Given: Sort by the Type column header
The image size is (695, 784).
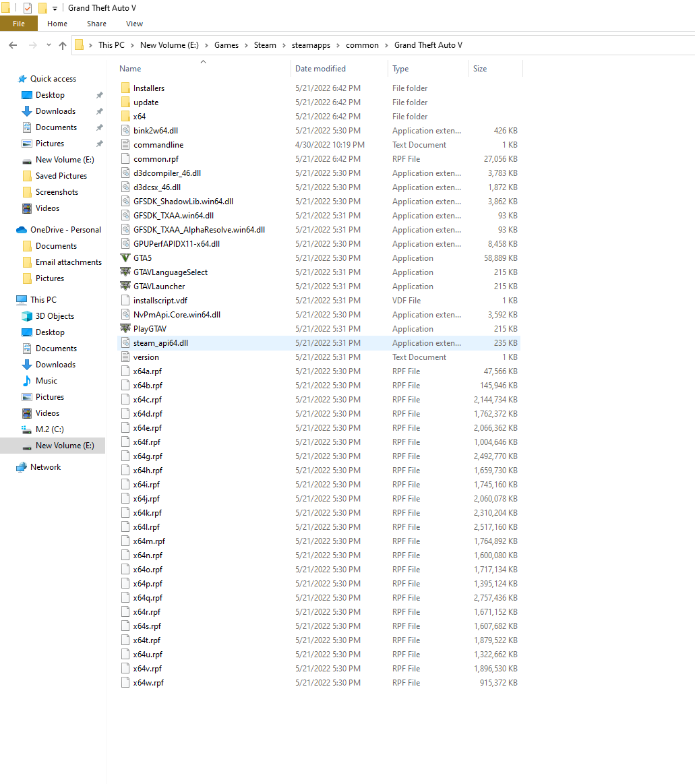Looking at the screenshot, I should point(428,69).
